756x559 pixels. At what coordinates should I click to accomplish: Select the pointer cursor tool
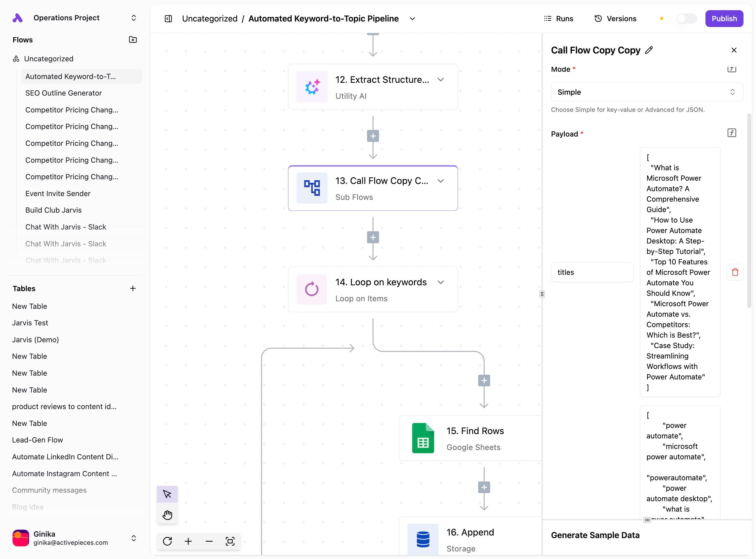pyautogui.click(x=167, y=494)
